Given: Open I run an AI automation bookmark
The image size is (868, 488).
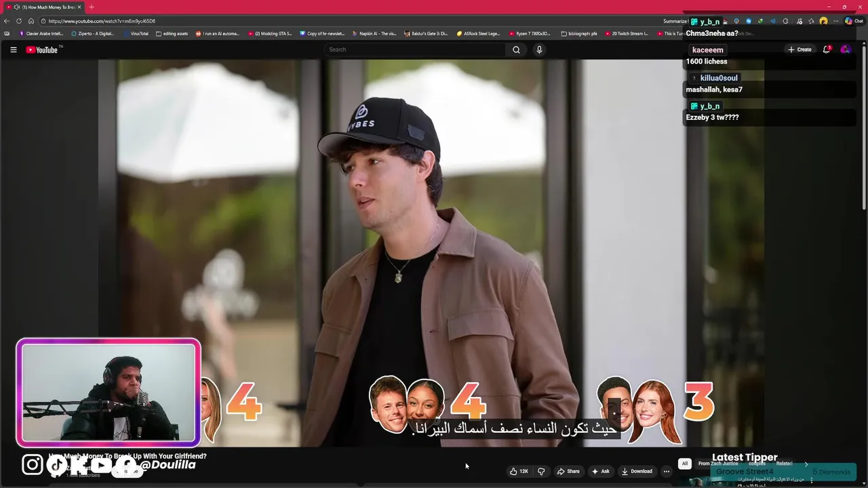Looking at the screenshot, I should [x=218, y=33].
